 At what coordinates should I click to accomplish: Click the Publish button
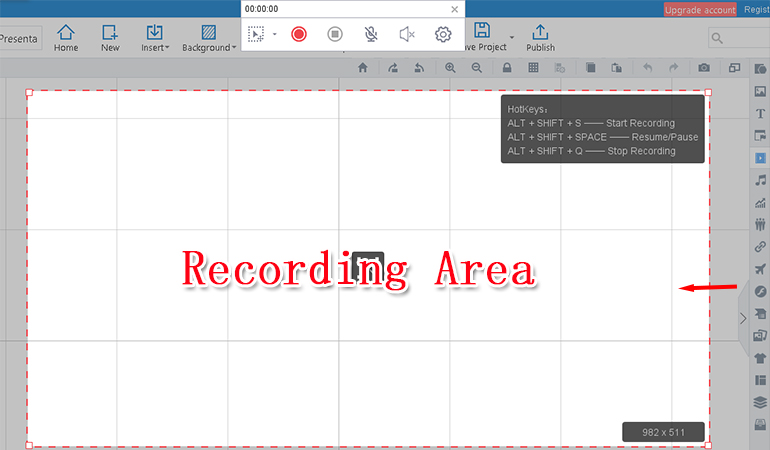(x=540, y=38)
